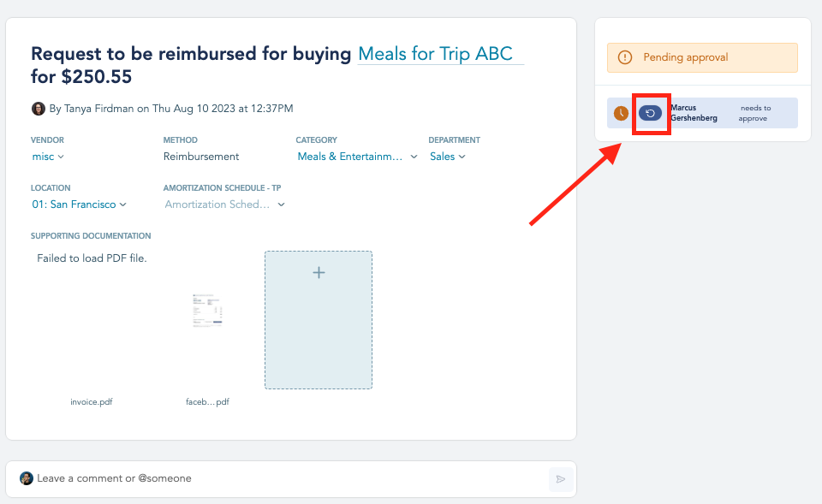Open the Sales department dropdown
The height and width of the screenshot is (504, 822).
(448, 157)
